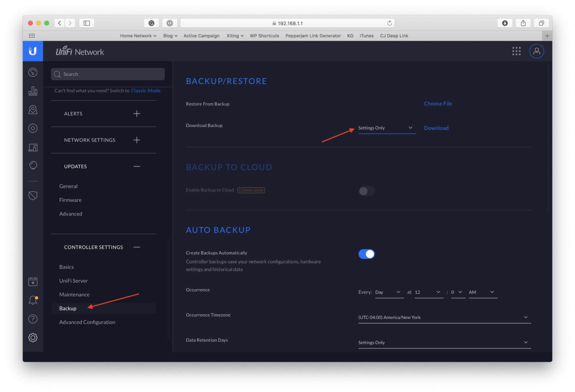Open Blog bookmarks folder

[170, 36]
